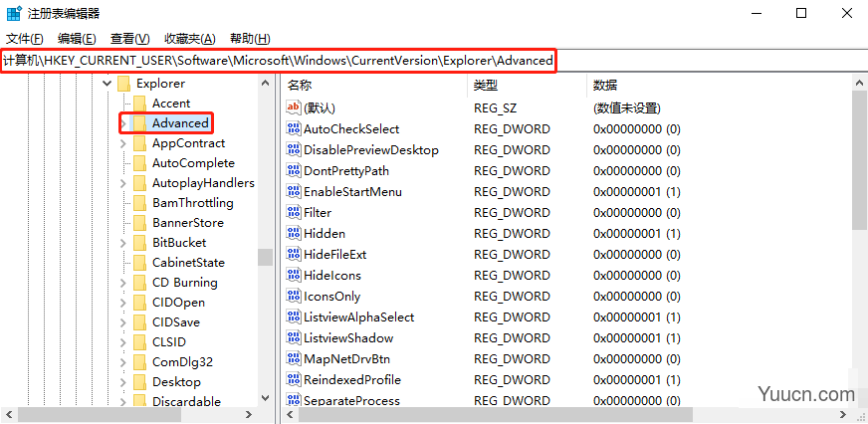Click tree pane scroll up arrow
The image size is (868, 424).
tap(265, 84)
